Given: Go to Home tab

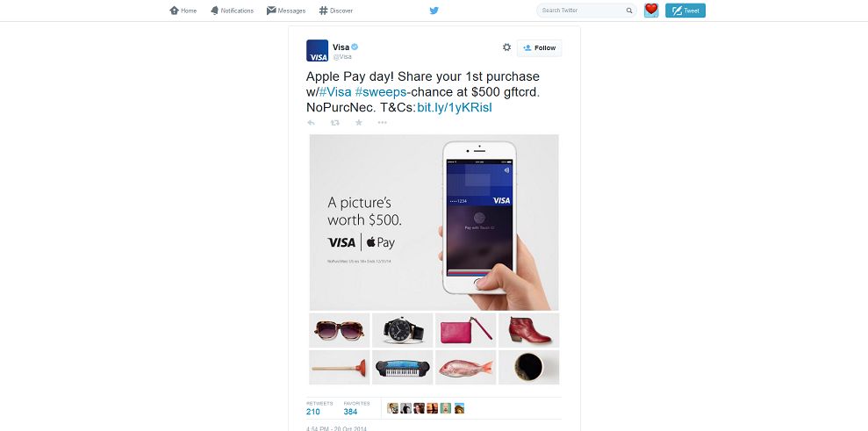Looking at the screenshot, I should click(x=183, y=11).
